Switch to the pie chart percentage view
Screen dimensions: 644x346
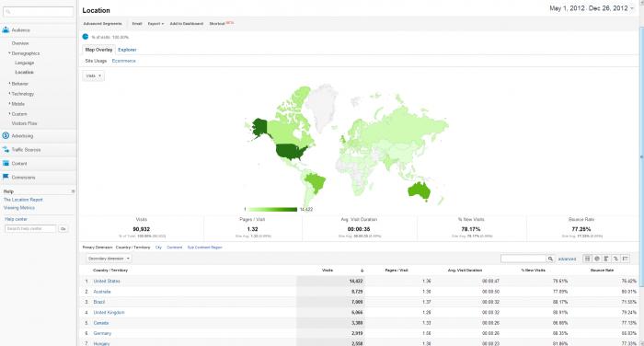click(597, 259)
